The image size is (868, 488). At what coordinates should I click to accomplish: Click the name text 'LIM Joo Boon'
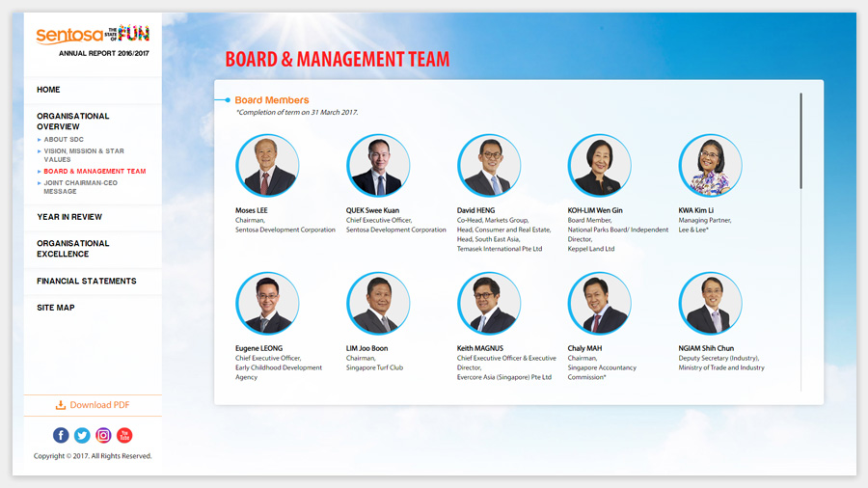point(367,348)
